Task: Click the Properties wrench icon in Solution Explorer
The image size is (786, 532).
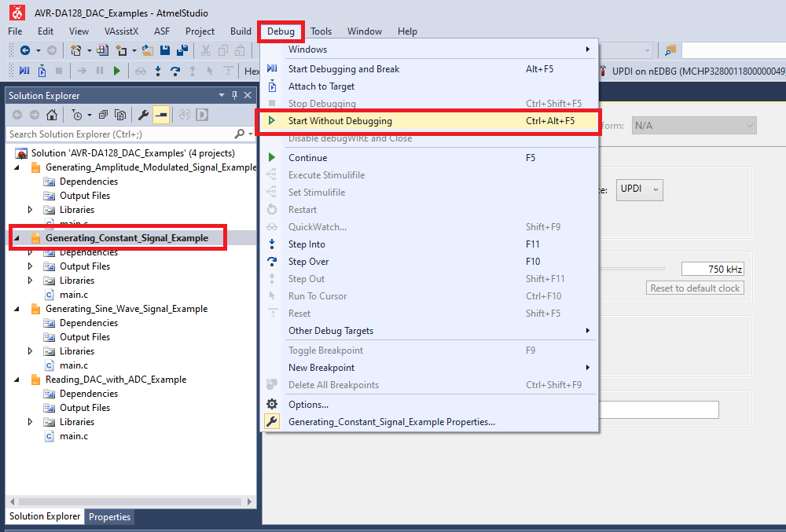Action: coord(143,116)
